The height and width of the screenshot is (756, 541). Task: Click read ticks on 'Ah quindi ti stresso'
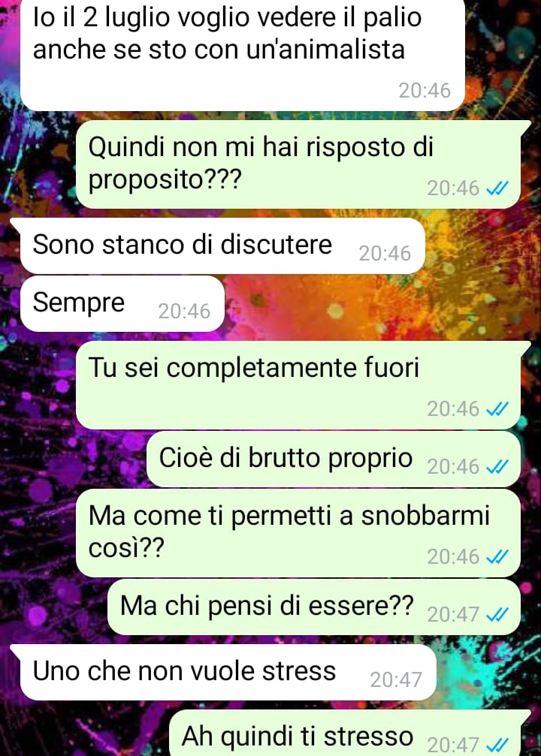coord(497,745)
